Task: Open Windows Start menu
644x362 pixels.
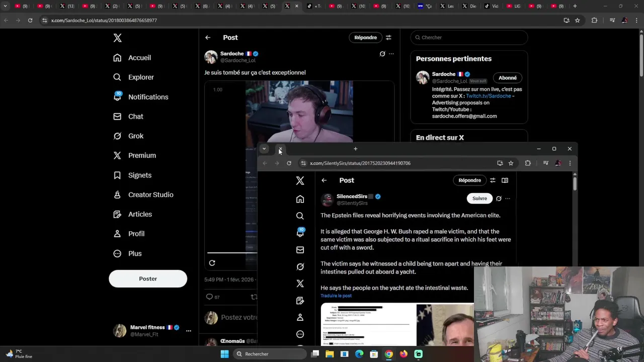Action: [x=224, y=354]
